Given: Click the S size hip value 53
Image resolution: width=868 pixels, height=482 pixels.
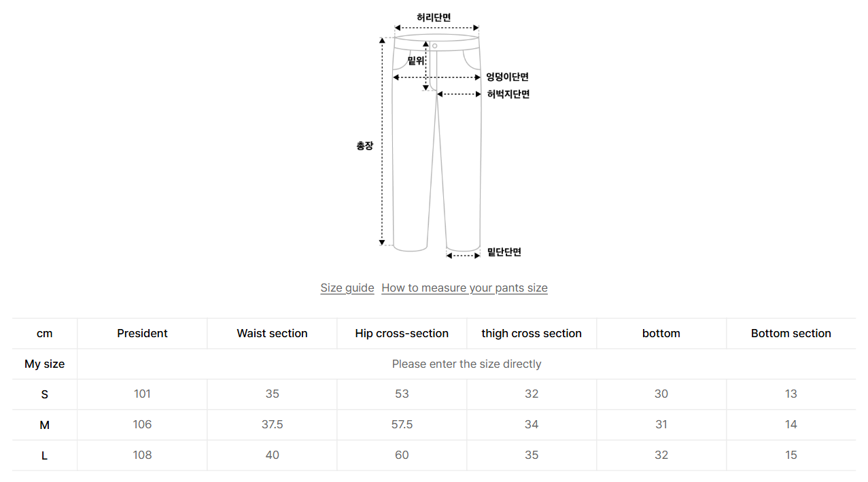Looking at the screenshot, I should 402,394.
